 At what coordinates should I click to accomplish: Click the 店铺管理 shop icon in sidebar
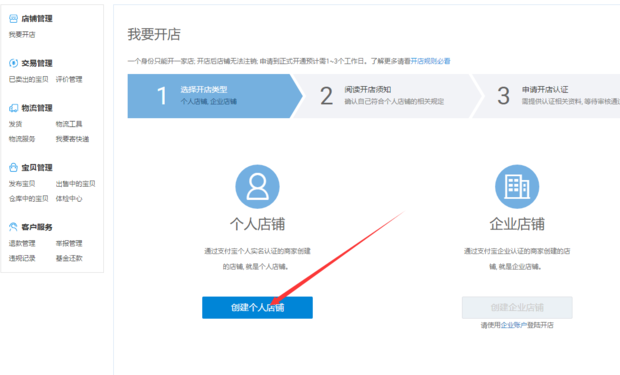point(13,19)
